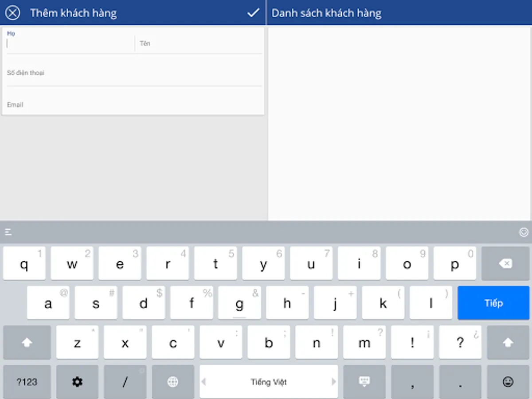The width and height of the screenshot is (532, 399).
Task: Tap the q key
Action: click(24, 264)
